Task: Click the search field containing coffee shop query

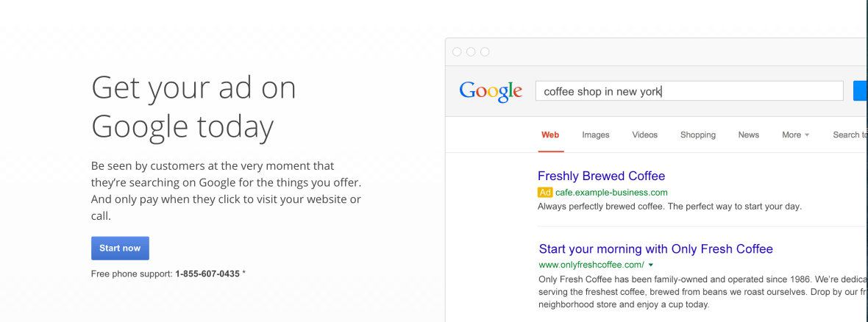Action: click(689, 91)
